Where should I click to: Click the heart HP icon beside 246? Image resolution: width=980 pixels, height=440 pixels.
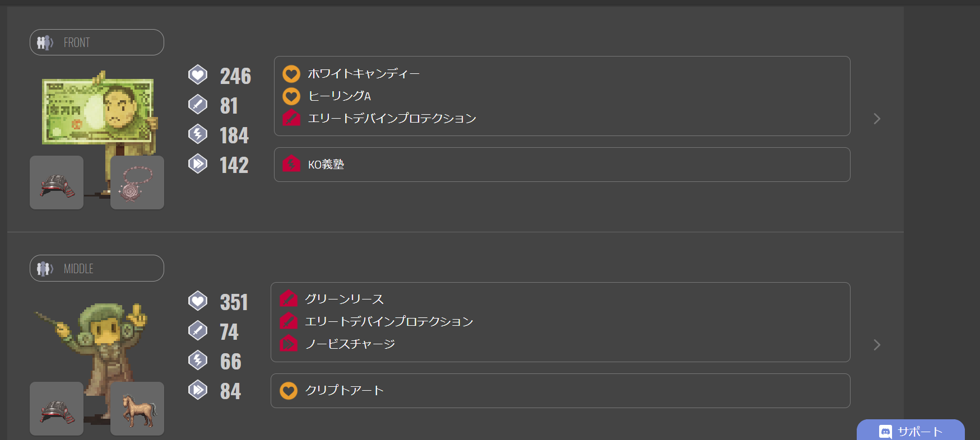(x=198, y=75)
